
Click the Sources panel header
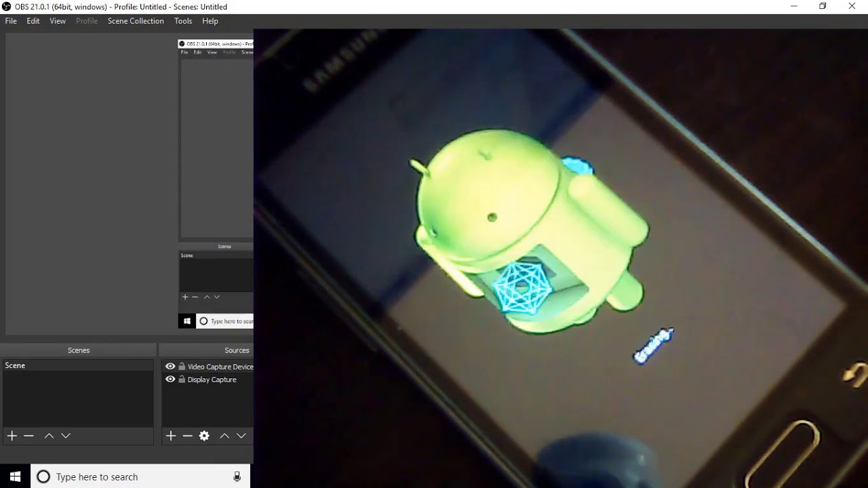tap(207, 350)
